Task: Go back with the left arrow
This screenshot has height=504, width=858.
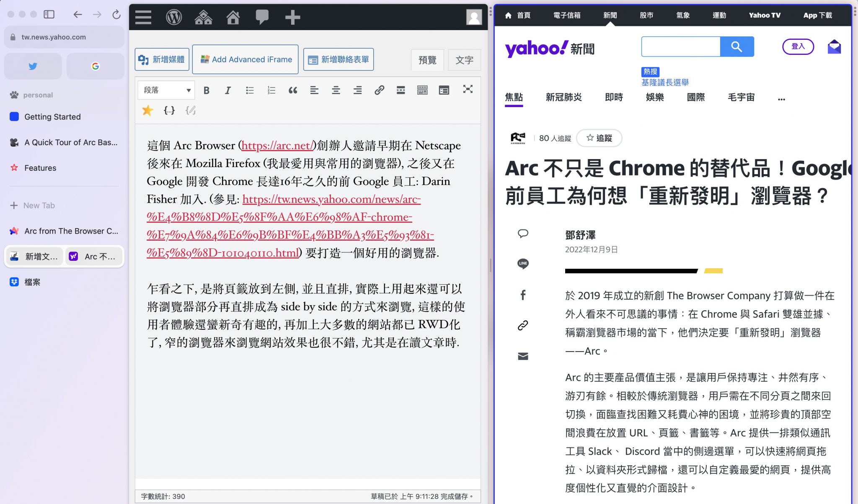Action: (x=78, y=15)
